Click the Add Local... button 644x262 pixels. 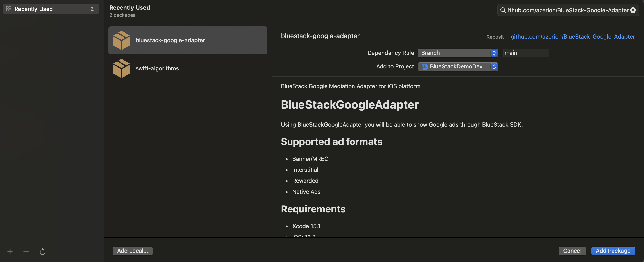point(133,251)
